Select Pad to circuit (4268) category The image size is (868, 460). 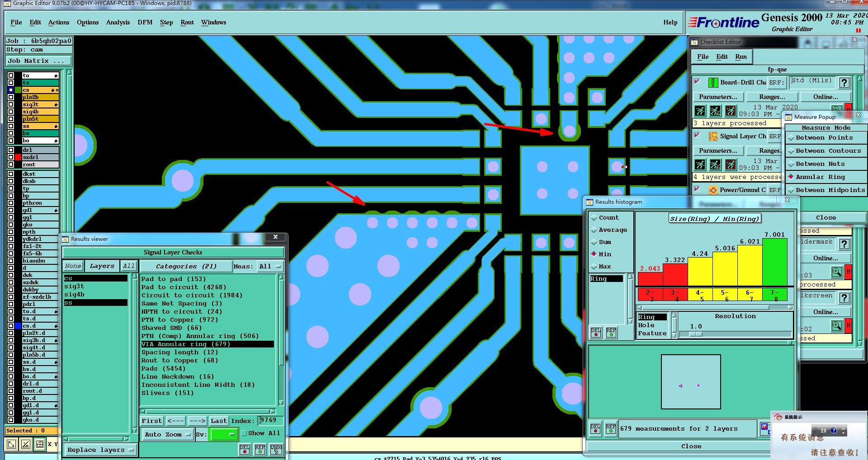(x=184, y=287)
